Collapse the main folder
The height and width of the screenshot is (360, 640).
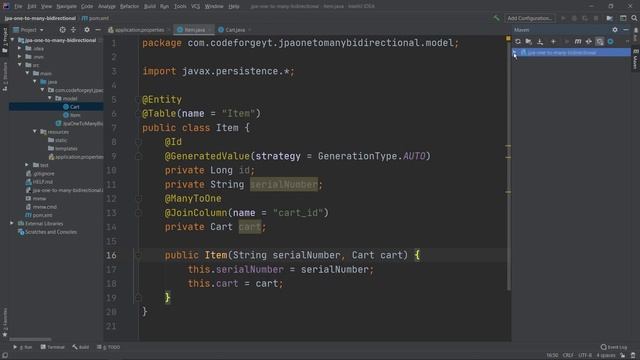27,73
